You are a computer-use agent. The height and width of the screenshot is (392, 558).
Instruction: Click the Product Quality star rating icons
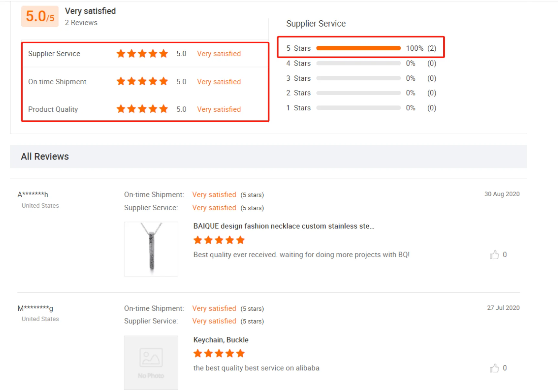142,109
